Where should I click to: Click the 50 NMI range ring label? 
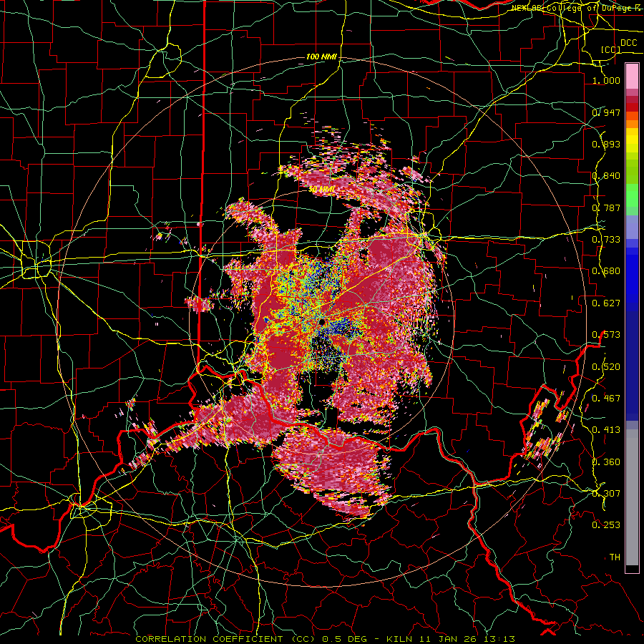click(321, 189)
